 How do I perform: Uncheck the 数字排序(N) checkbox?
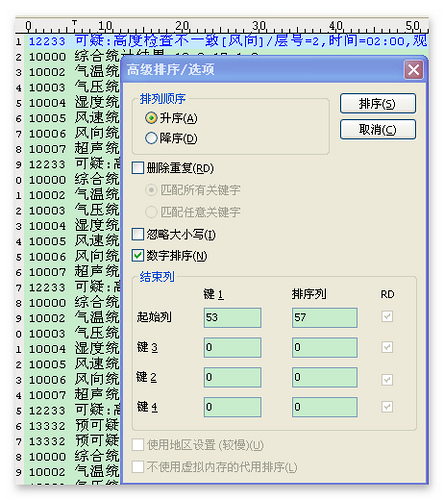[138, 256]
